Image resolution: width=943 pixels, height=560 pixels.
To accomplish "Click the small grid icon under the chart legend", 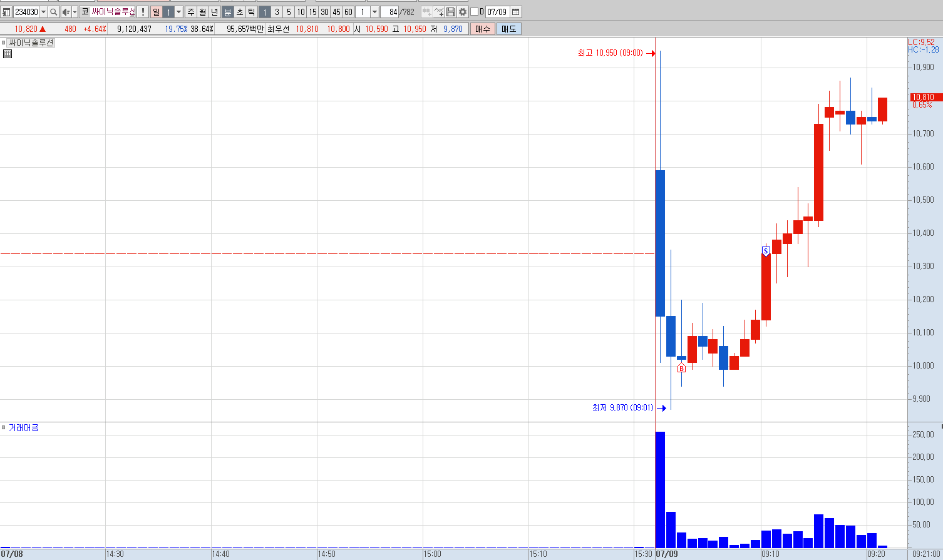I will pyautogui.click(x=8, y=54).
